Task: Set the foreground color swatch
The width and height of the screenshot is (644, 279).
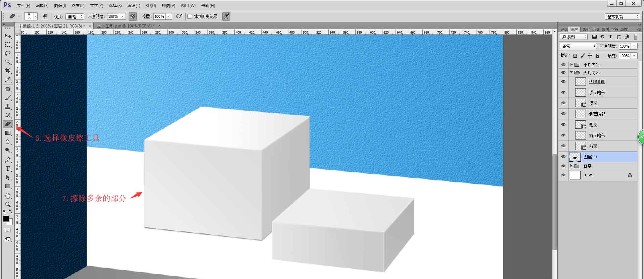Action: (6, 218)
